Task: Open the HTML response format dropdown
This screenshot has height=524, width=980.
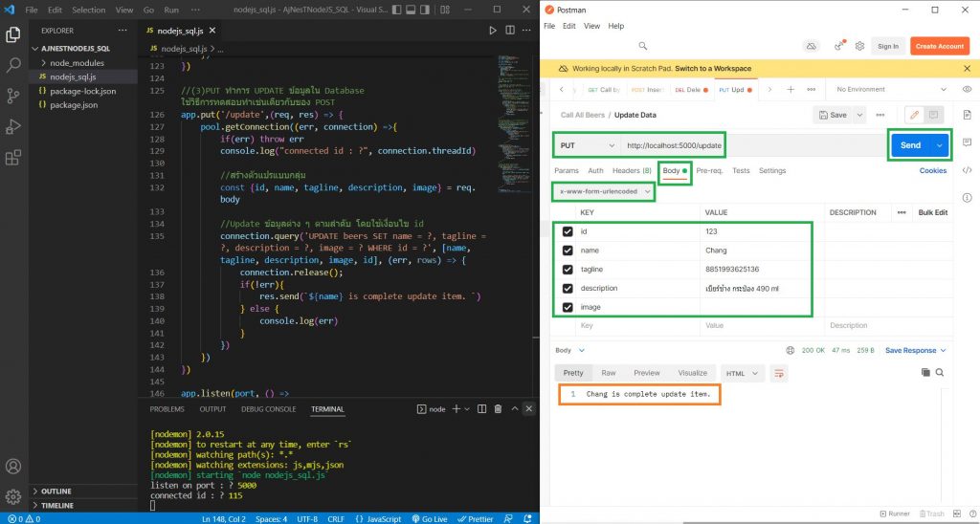Action: pyautogui.click(x=743, y=374)
